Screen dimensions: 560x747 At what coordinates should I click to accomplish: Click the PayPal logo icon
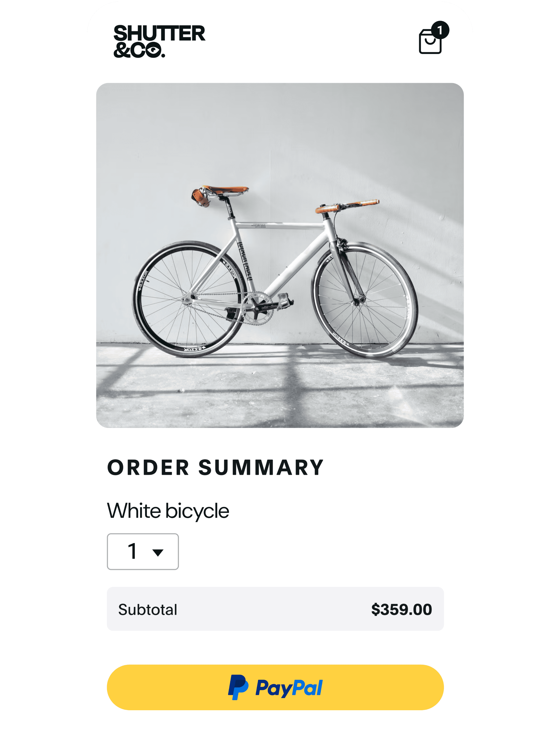point(238,687)
